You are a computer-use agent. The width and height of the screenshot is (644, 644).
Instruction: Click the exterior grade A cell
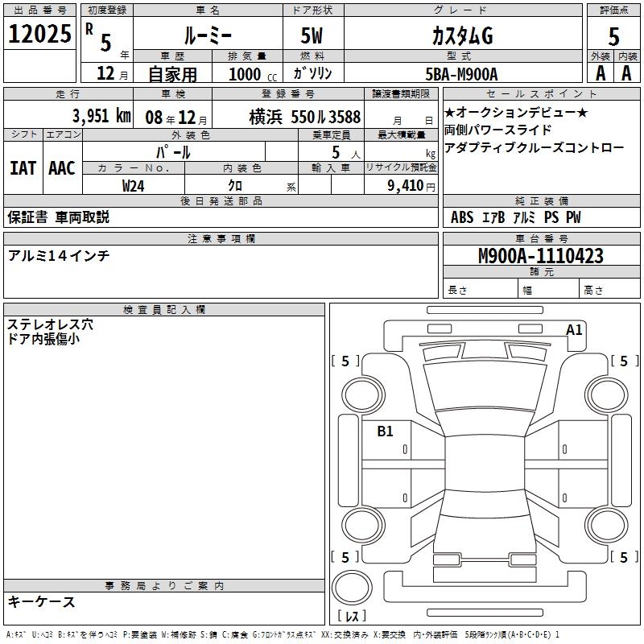(x=600, y=73)
